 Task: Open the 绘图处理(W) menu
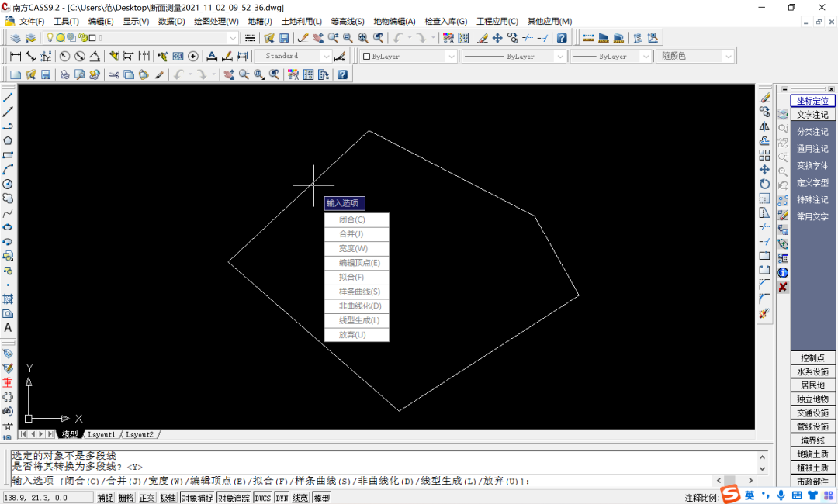click(216, 22)
